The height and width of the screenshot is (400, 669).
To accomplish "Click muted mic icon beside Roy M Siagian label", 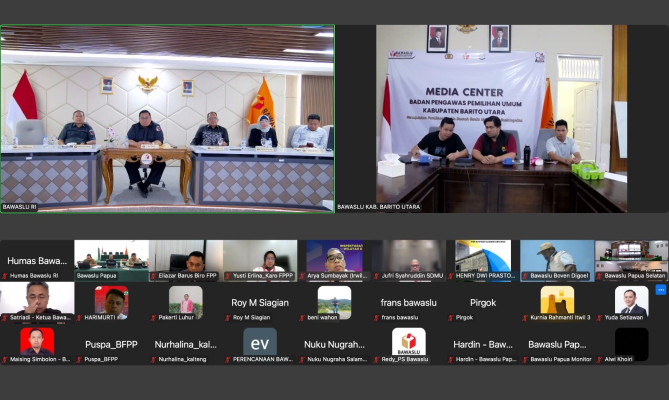I will [x=227, y=318].
